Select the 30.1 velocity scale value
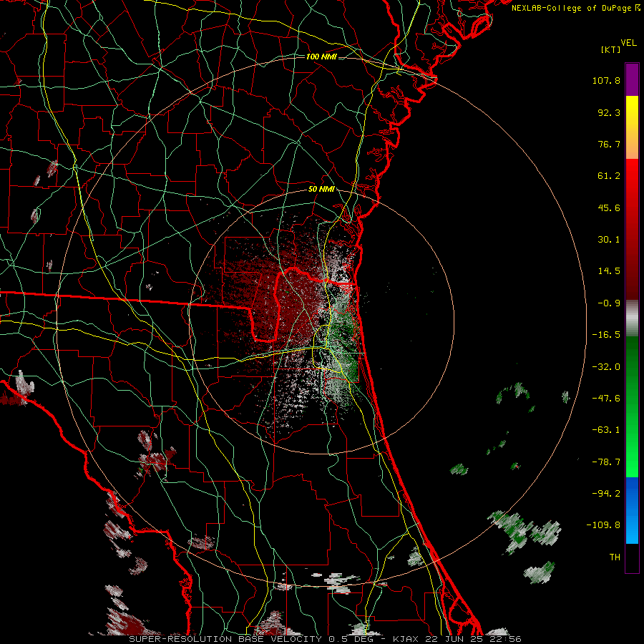 pos(609,240)
